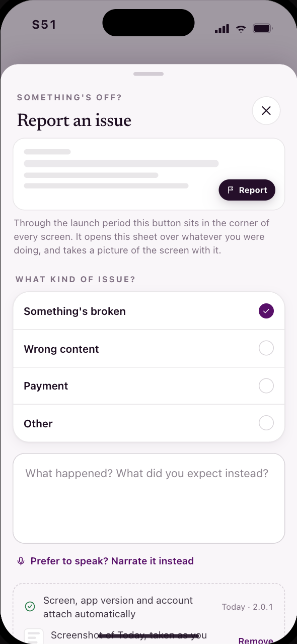This screenshot has height=644, width=297.
Task: Tap the Wrong content row label
Action: [x=61, y=349]
